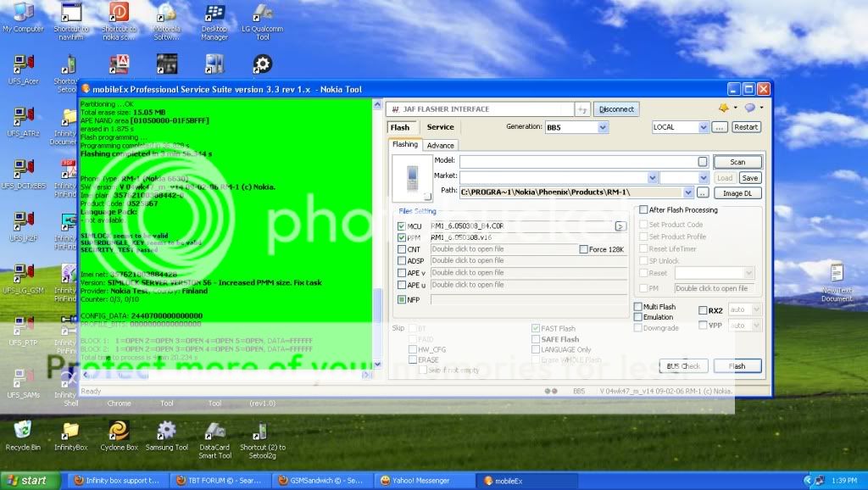Switch to the Service tab
The height and width of the screenshot is (490, 868).
pyautogui.click(x=440, y=127)
